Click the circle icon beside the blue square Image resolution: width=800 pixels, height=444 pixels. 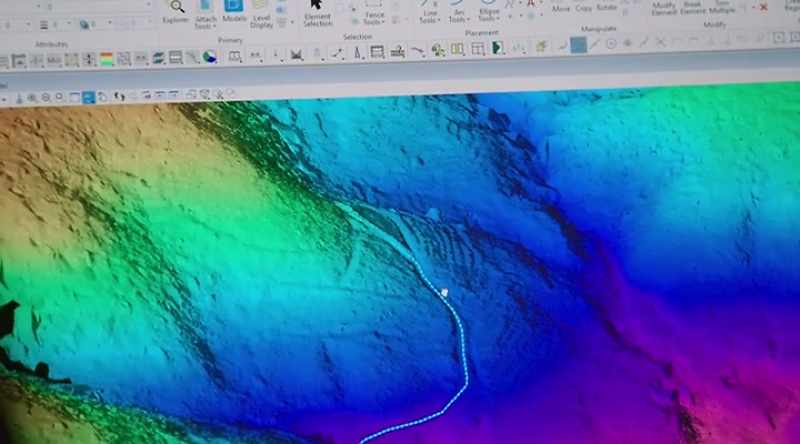(611, 44)
